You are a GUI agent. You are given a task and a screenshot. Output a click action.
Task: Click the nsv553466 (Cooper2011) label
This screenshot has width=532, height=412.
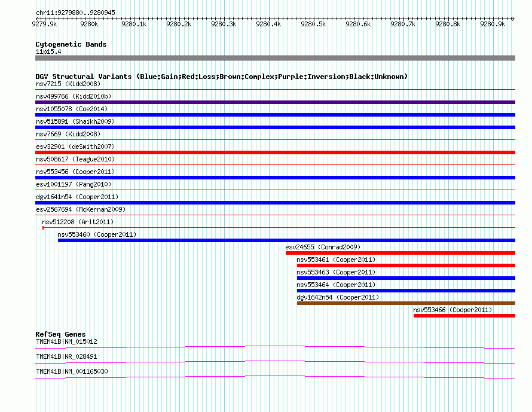click(x=452, y=310)
